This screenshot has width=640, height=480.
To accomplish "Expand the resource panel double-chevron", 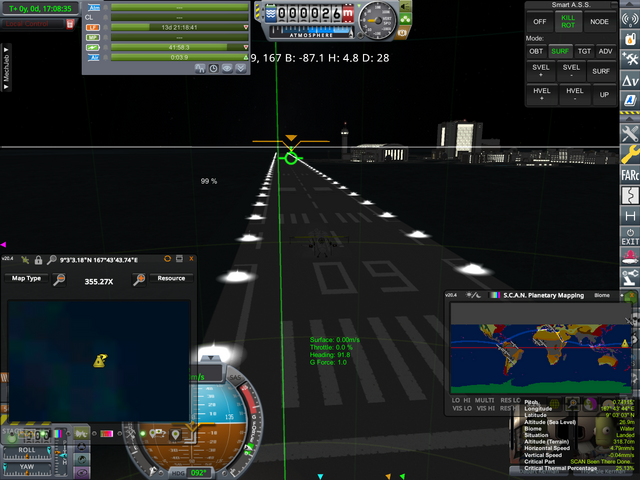I will click(241, 68).
